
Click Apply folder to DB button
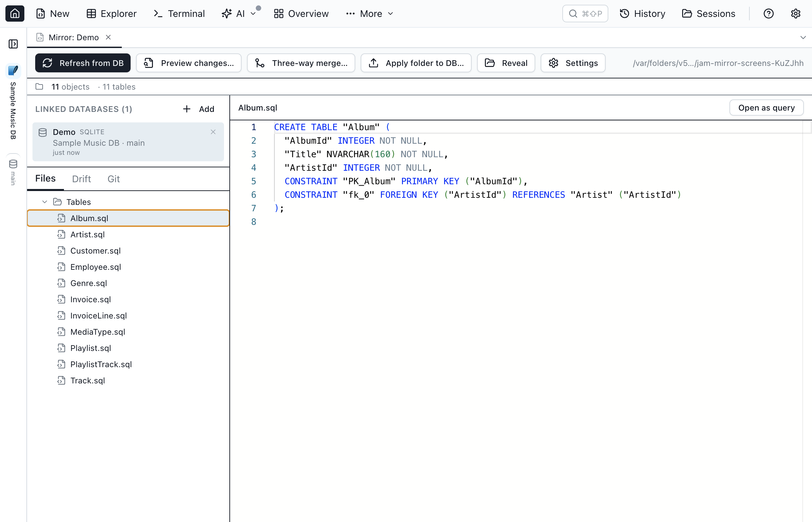click(416, 63)
